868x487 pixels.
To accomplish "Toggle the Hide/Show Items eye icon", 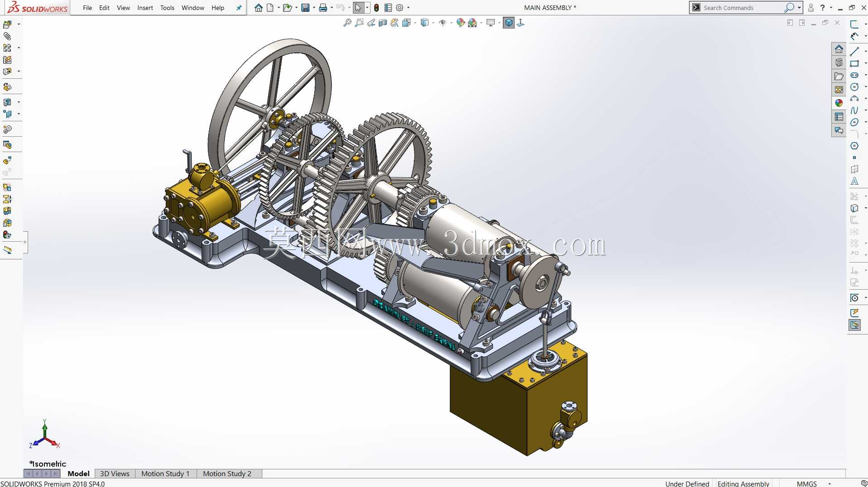I will 443,23.
